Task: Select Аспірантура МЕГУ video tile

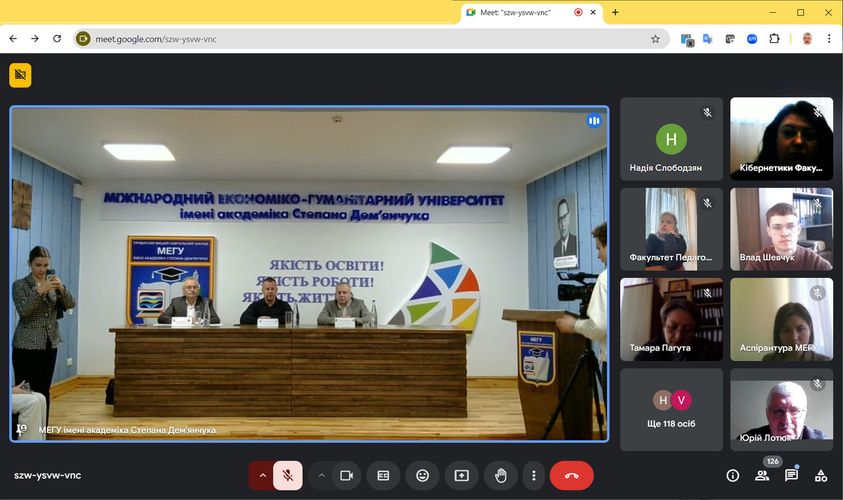Action: pos(781,319)
